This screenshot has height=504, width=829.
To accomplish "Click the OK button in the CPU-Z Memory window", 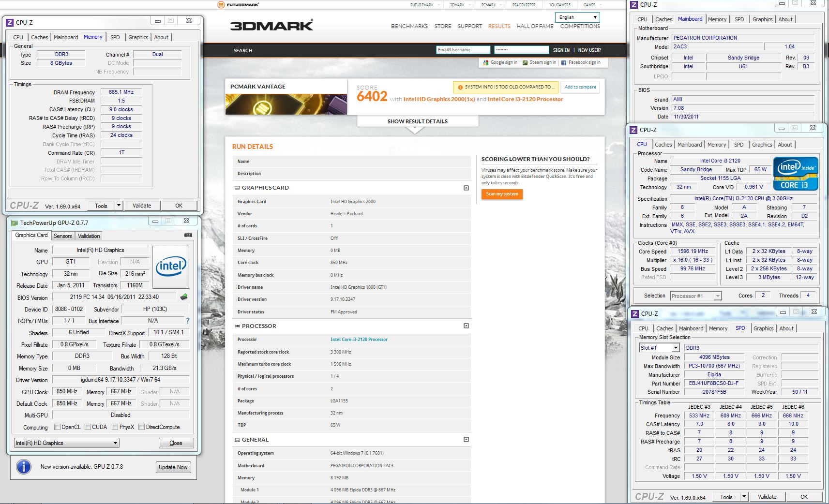I will (179, 206).
